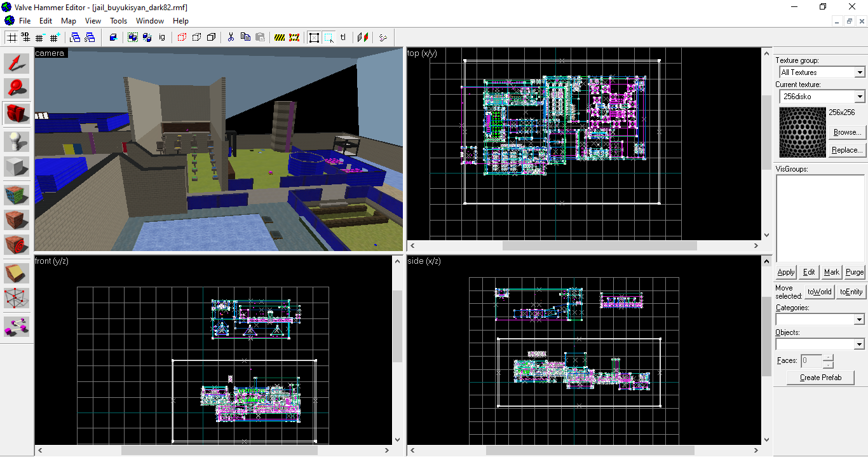This screenshot has height=457, width=868.
Task: Click the top (x/y) view horizontal scrollbar
Action: click(x=584, y=245)
